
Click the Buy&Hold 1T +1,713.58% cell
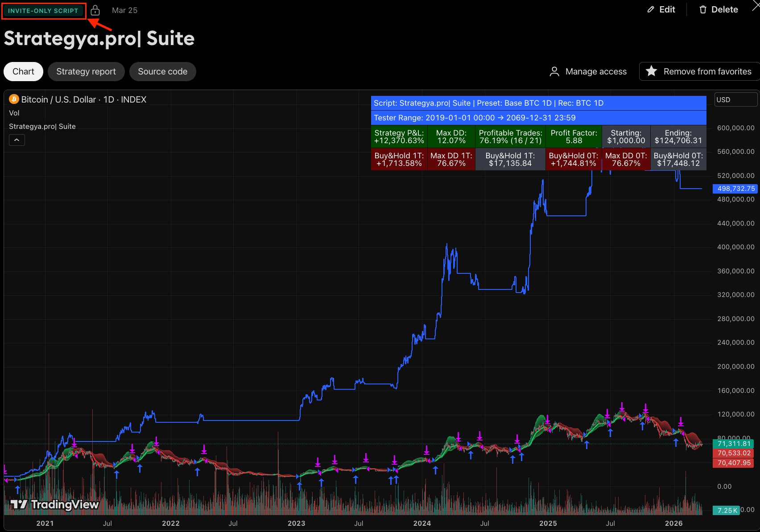coord(399,159)
